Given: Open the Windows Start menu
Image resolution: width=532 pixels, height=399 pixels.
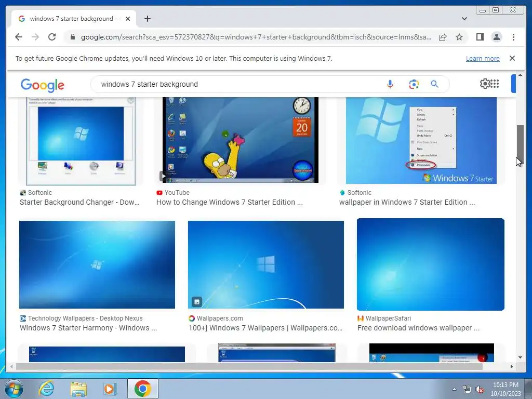Looking at the screenshot, I should pos(14,389).
